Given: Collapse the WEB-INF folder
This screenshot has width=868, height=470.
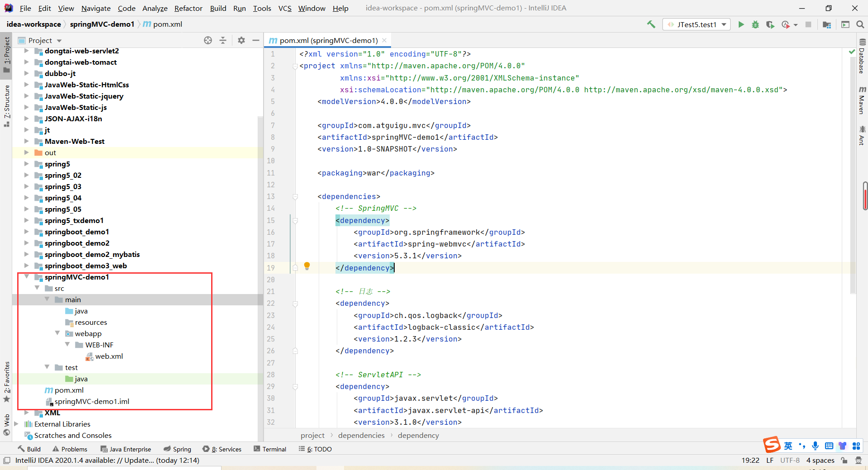Looking at the screenshot, I should click(67, 344).
